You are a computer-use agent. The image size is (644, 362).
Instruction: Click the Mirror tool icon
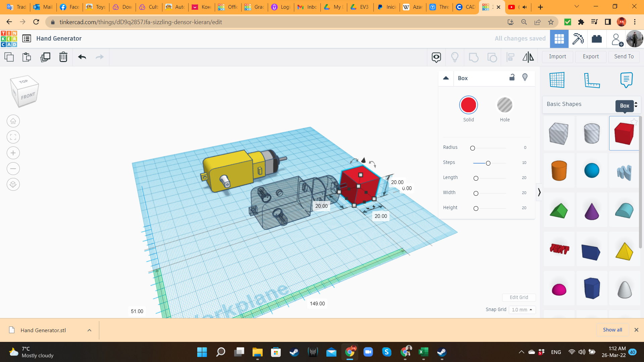click(528, 57)
